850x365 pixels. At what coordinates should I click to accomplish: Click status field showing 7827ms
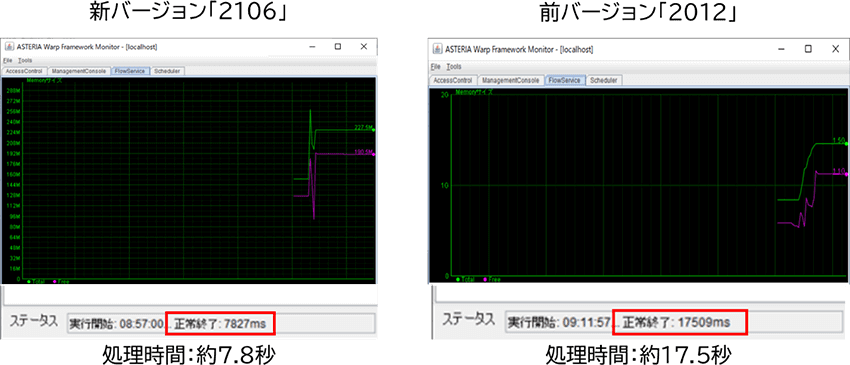click(221, 324)
